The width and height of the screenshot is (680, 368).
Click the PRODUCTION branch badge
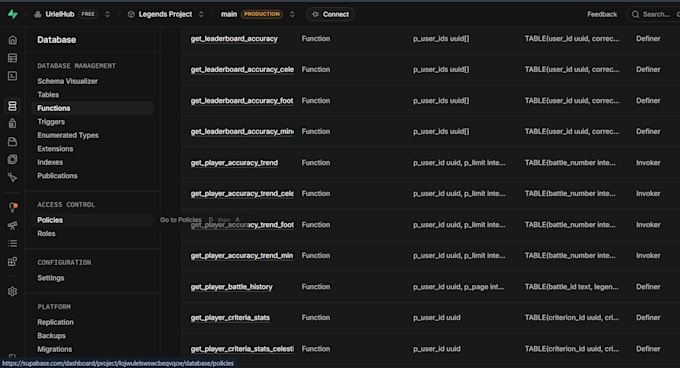click(262, 14)
